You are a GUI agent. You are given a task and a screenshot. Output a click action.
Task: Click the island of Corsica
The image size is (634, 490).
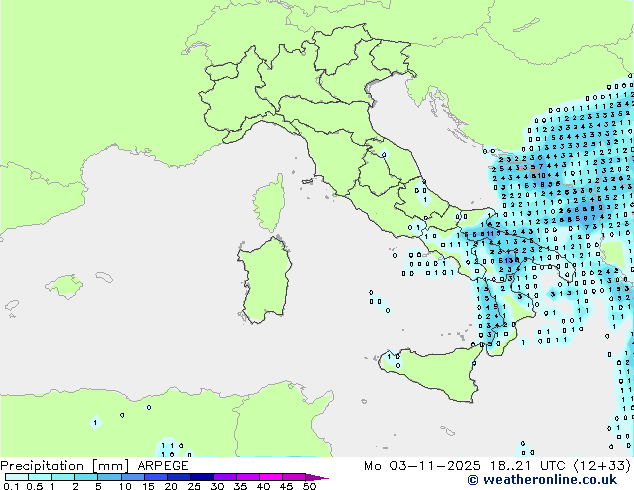269,204
